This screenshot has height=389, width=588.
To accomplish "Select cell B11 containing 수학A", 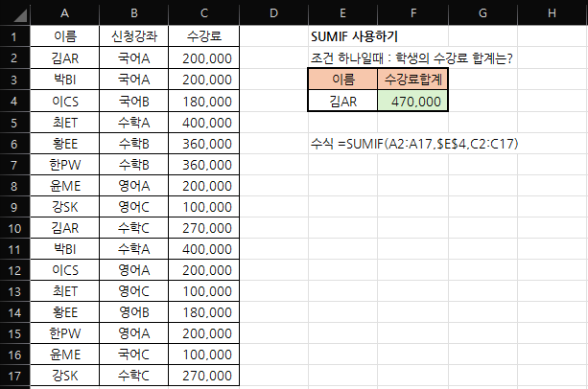I will pos(134,249).
